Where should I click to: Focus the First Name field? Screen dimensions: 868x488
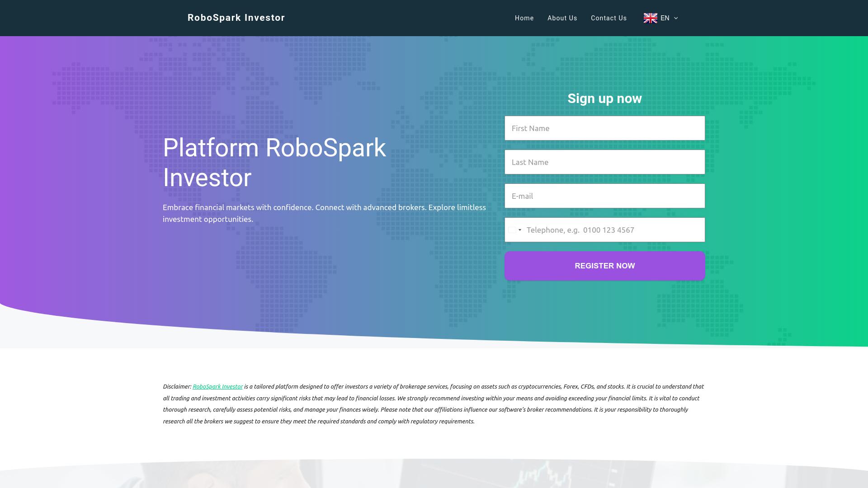[604, 128]
